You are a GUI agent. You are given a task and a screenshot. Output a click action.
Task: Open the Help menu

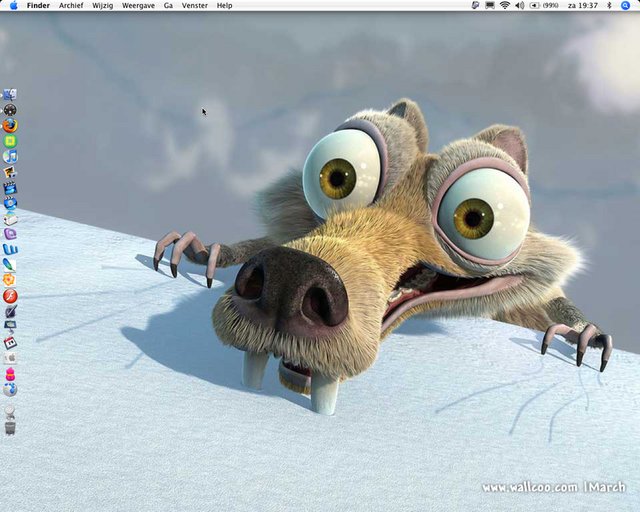pos(224,5)
